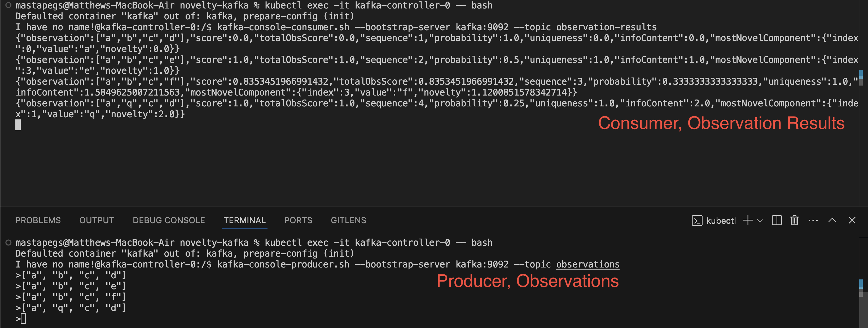This screenshot has width=868, height=328.
Task: Close the bottom panel with the X icon
Action: tap(852, 220)
